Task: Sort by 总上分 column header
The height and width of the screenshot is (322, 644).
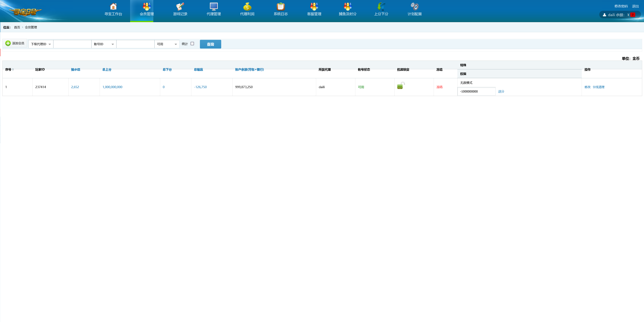Action: 107,70
